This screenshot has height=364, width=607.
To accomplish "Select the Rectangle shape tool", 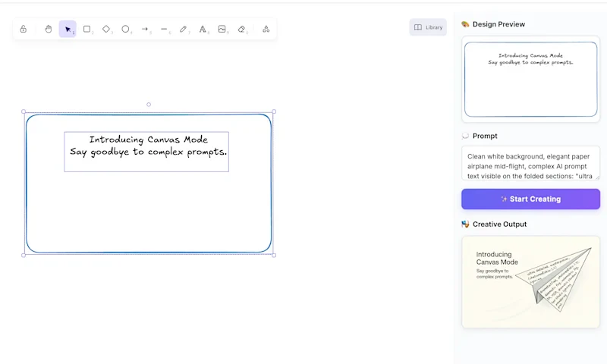I will [87, 29].
